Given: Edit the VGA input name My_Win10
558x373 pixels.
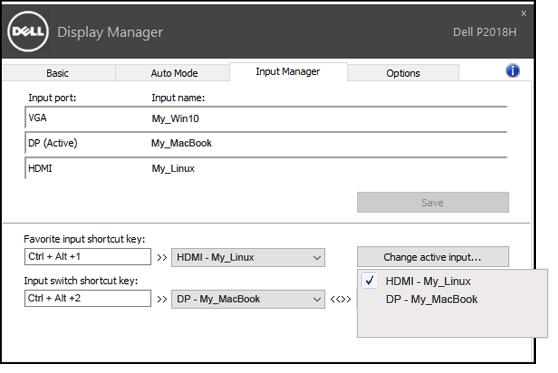Looking at the screenshot, I should (x=175, y=119).
